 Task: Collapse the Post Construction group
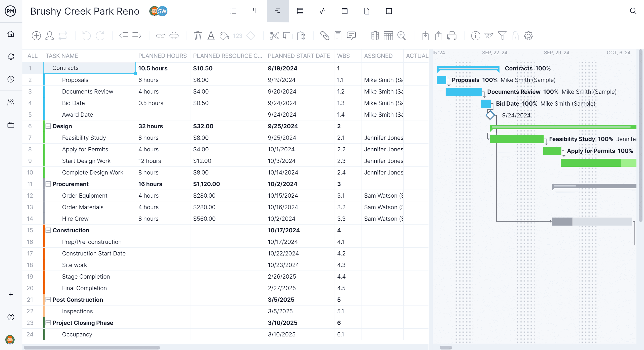tap(48, 299)
